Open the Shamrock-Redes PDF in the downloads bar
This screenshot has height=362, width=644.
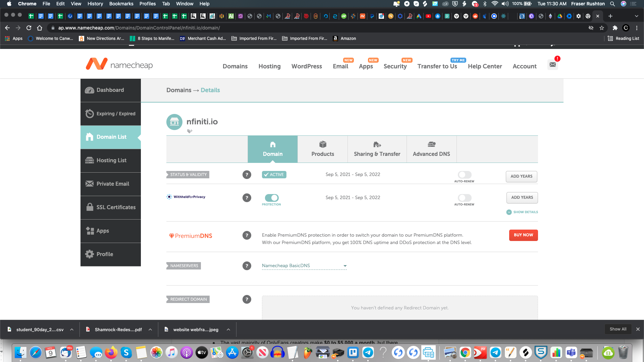118,329
